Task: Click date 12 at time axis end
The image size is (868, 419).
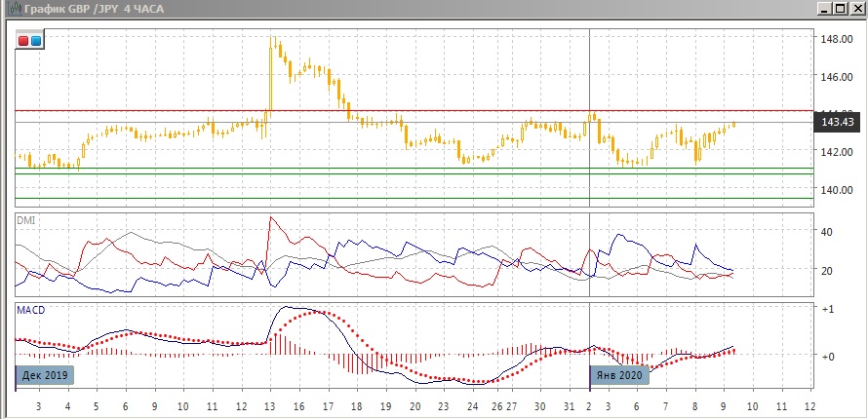Action: pos(810,405)
